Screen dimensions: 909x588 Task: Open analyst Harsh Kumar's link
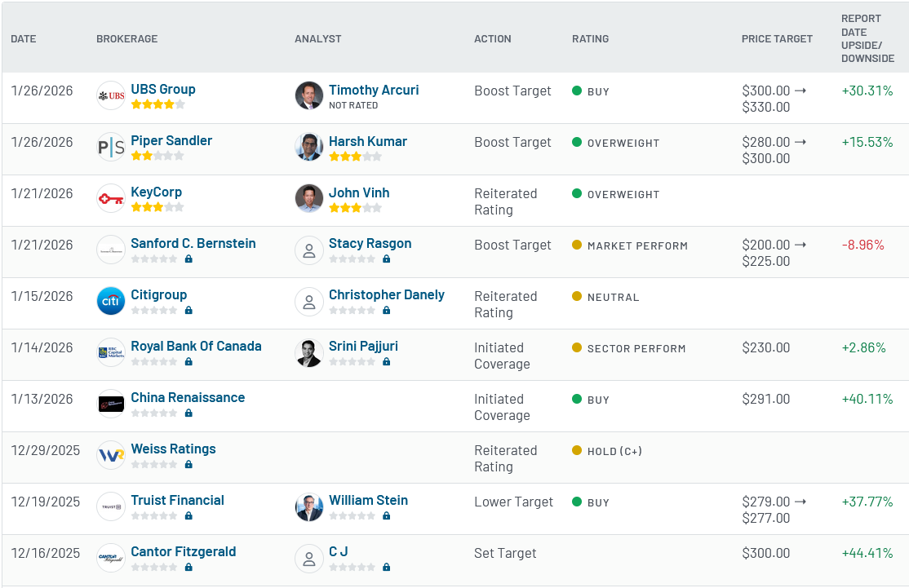pos(368,141)
